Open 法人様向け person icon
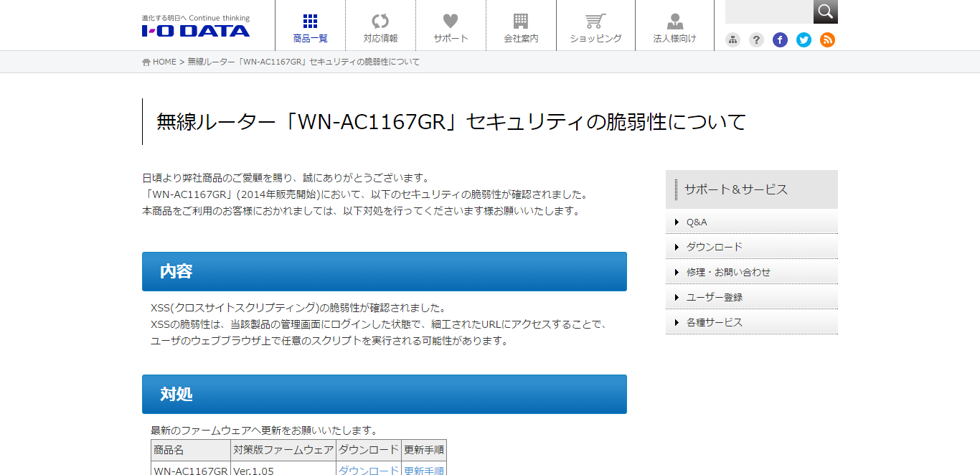 (674, 22)
